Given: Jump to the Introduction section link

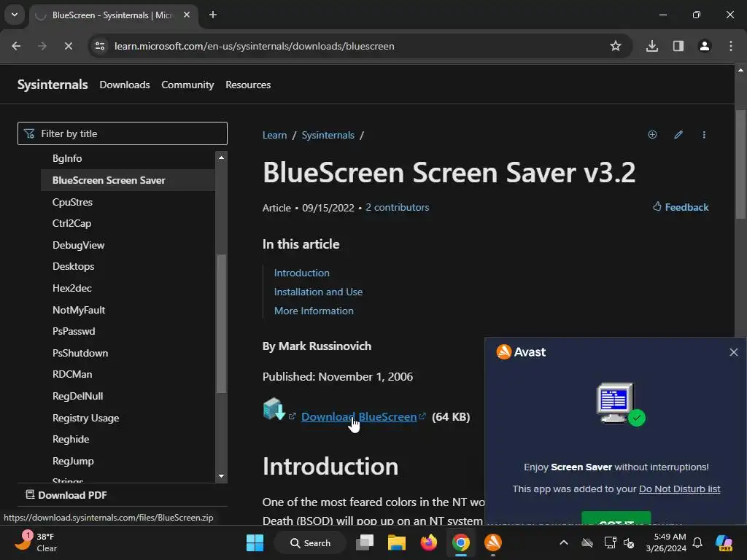Looking at the screenshot, I should point(301,273).
